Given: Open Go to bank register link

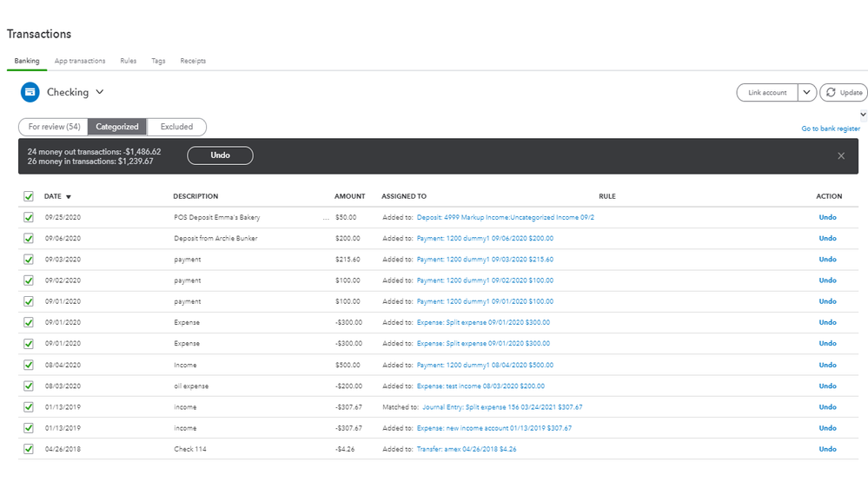Looking at the screenshot, I should [831, 129].
